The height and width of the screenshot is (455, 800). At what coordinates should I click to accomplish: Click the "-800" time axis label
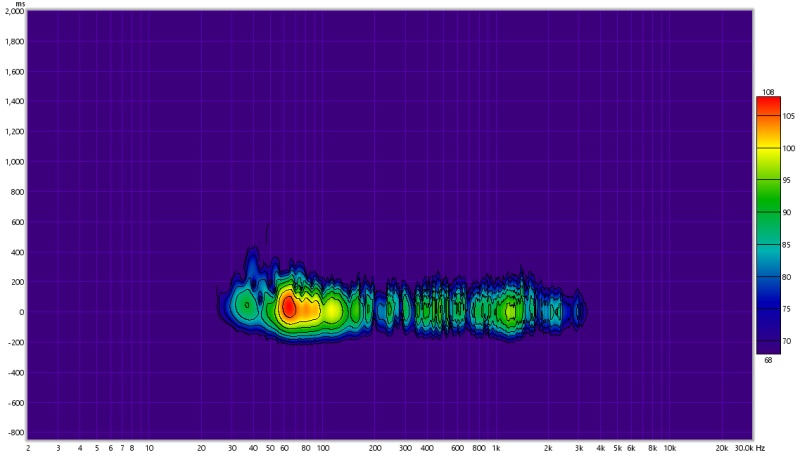(x=17, y=433)
